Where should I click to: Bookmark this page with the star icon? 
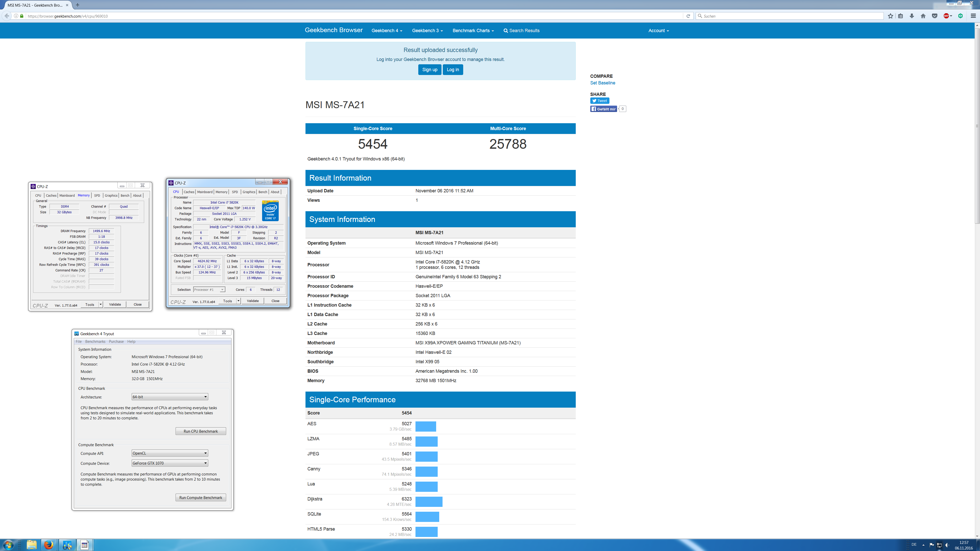click(890, 16)
